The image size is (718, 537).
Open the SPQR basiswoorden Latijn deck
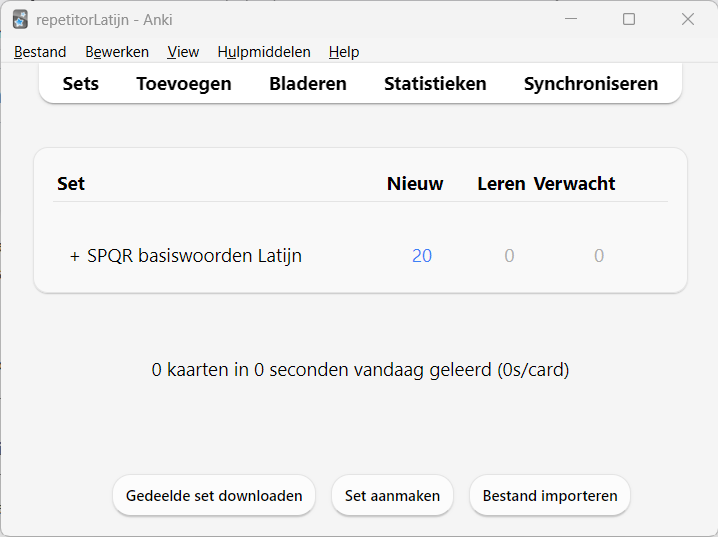coord(194,255)
